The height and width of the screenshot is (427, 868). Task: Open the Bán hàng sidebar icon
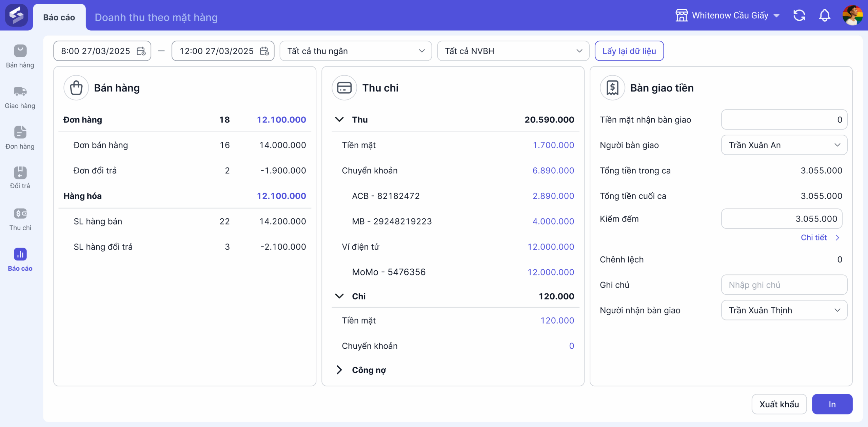click(20, 51)
